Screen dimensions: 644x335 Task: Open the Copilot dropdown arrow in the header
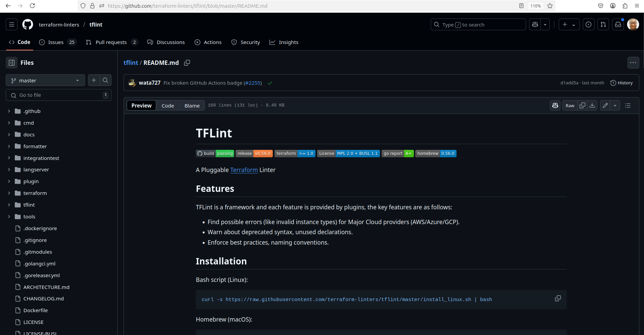pos(545,25)
